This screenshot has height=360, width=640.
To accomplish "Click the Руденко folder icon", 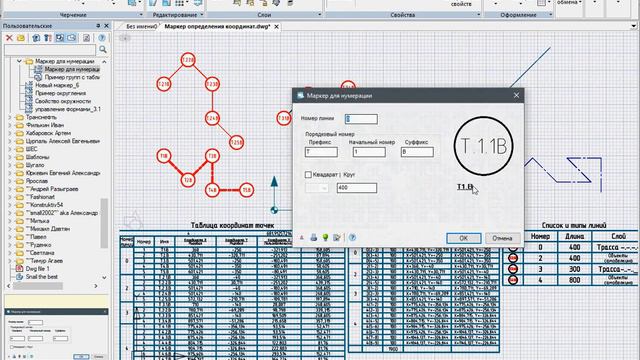I will 19,245.
